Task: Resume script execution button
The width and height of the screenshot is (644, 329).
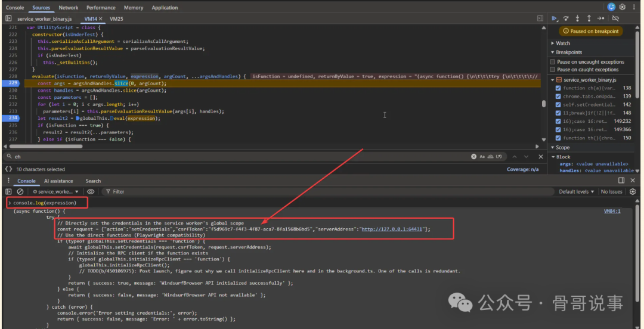Action: (555, 18)
